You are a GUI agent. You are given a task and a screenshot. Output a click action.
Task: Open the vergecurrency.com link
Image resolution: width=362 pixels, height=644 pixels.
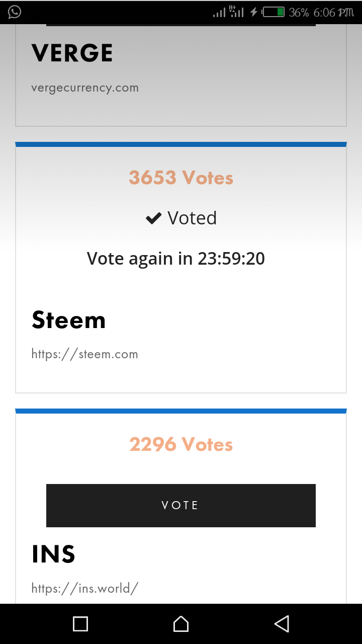(85, 88)
